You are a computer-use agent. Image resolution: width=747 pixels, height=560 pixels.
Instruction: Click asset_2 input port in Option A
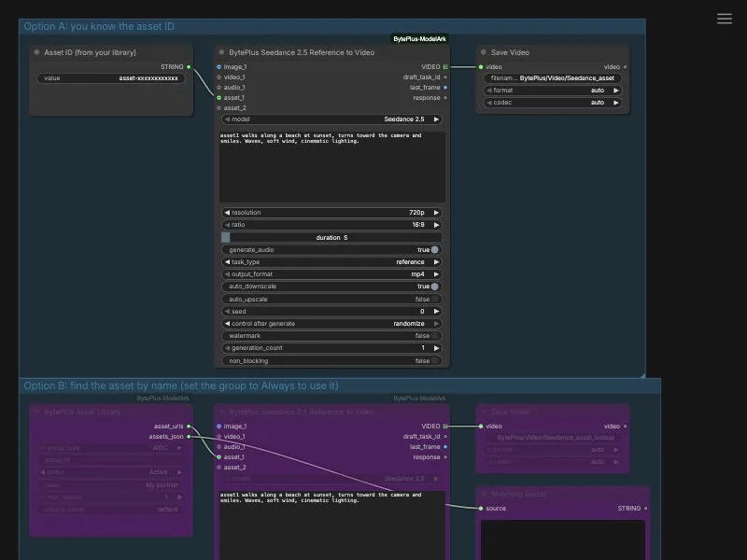tap(218, 107)
